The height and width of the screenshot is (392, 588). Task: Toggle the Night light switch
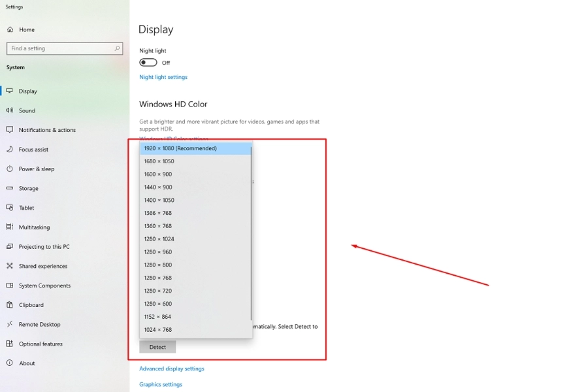point(148,63)
